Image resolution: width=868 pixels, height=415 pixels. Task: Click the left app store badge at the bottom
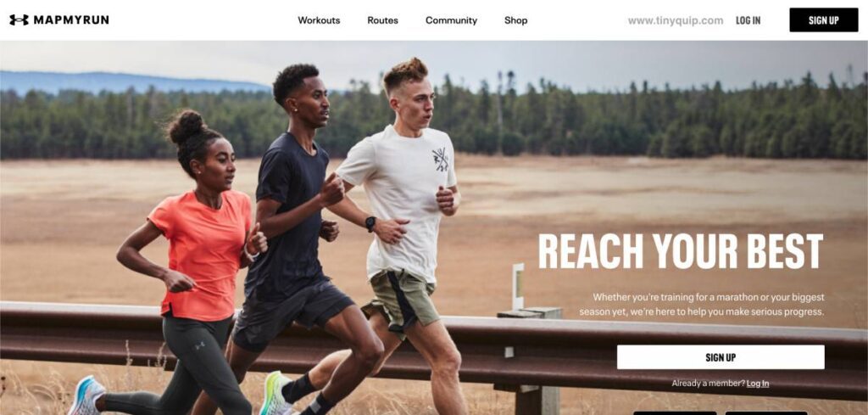pyautogui.click(x=674, y=412)
